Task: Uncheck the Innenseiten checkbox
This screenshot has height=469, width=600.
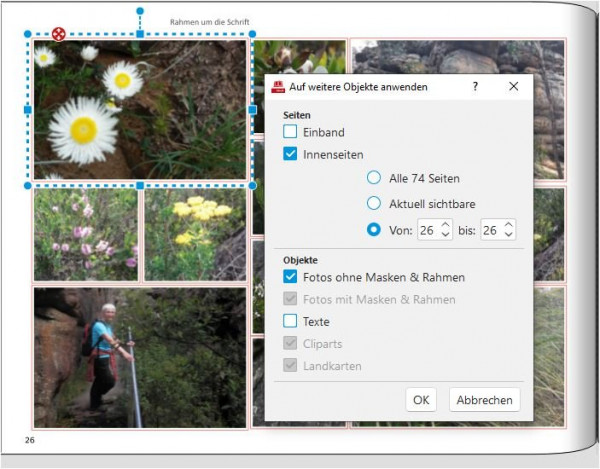Action: (290, 154)
